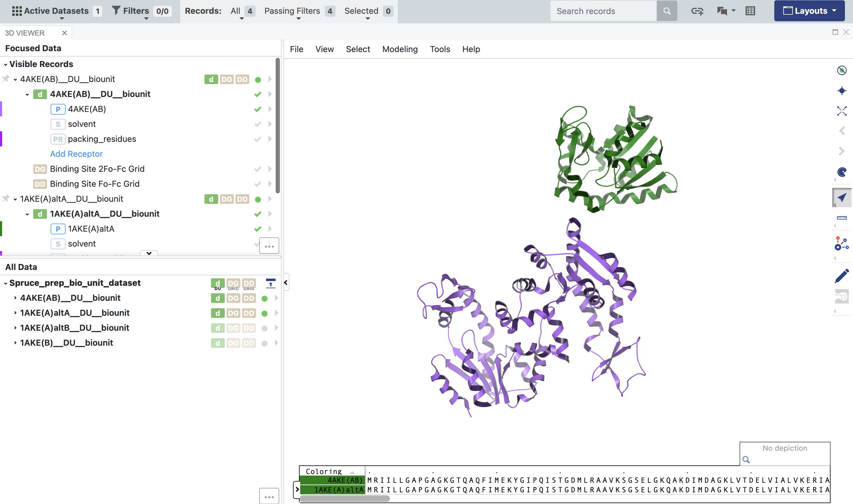Toggle visibility dot for 1AKE(A)altB__DU__biounit

(x=265, y=328)
